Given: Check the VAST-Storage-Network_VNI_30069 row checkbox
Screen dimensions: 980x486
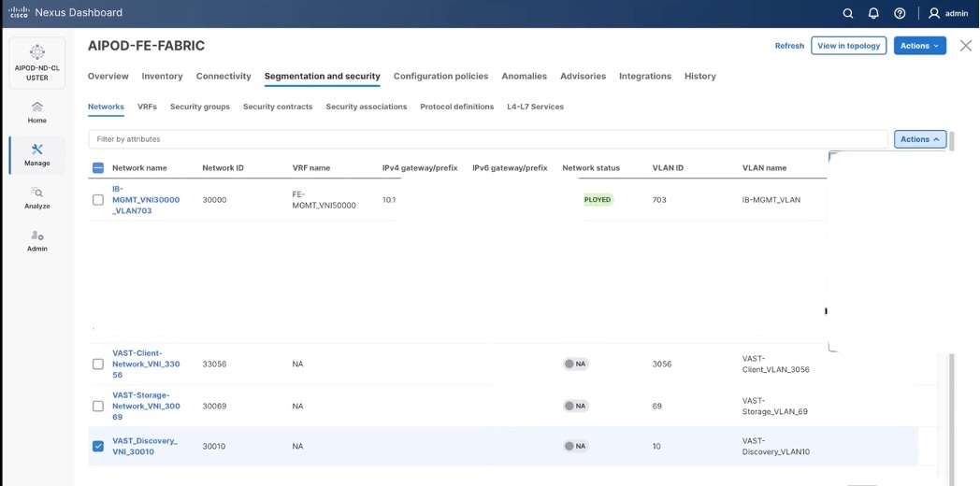Looking at the screenshot, I should [x=98, y=406].
